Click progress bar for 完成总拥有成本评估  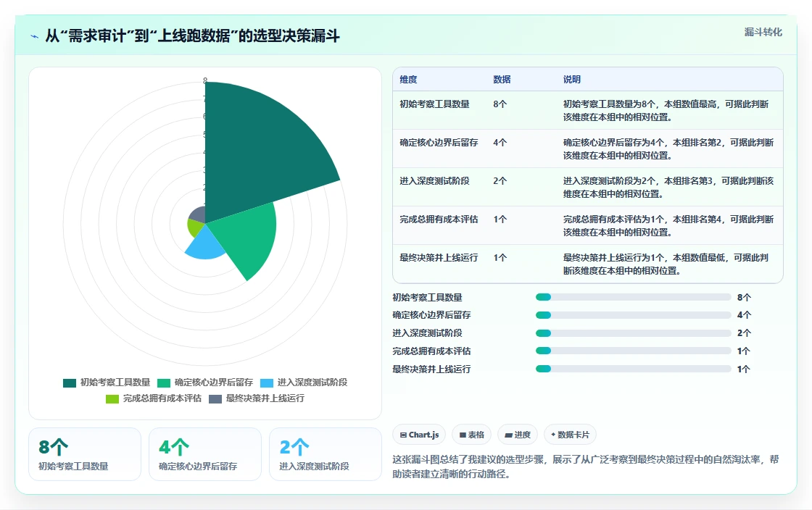pyautogui.click(x=634, y=351)
